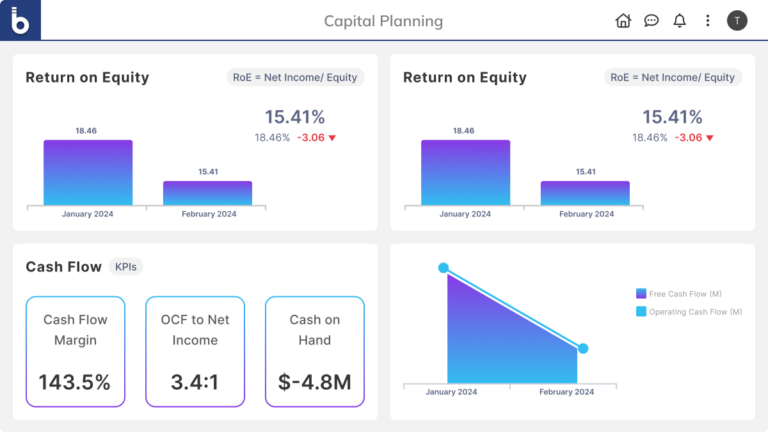
Task: Click the RoE formula chip in left card
Action: coord(293,77)
